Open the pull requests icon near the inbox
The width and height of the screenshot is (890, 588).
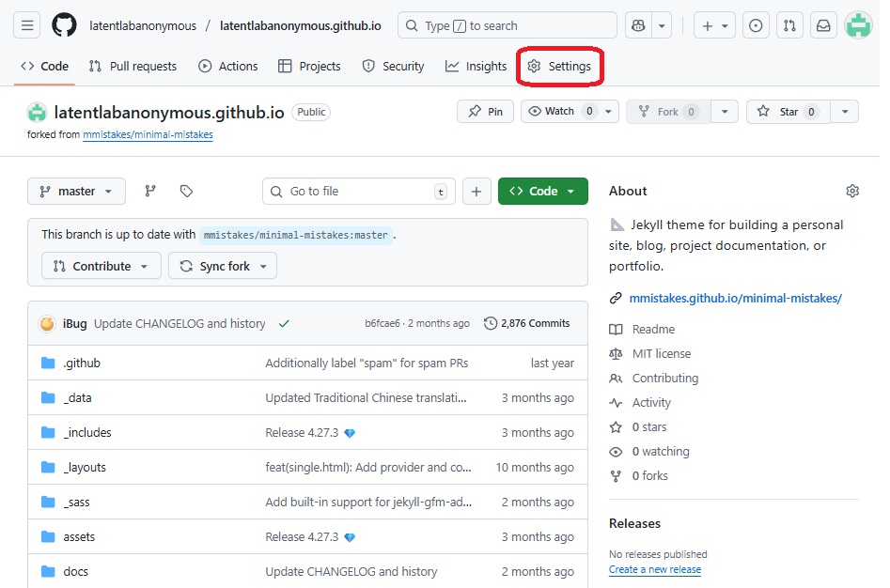pyautogui.click(x=790, y=25)
